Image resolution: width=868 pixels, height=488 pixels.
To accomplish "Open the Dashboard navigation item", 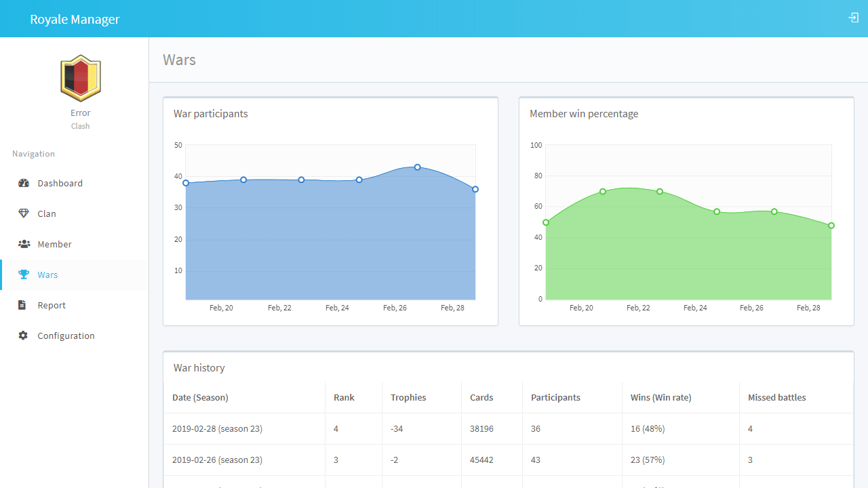I will tap(60, 183).
